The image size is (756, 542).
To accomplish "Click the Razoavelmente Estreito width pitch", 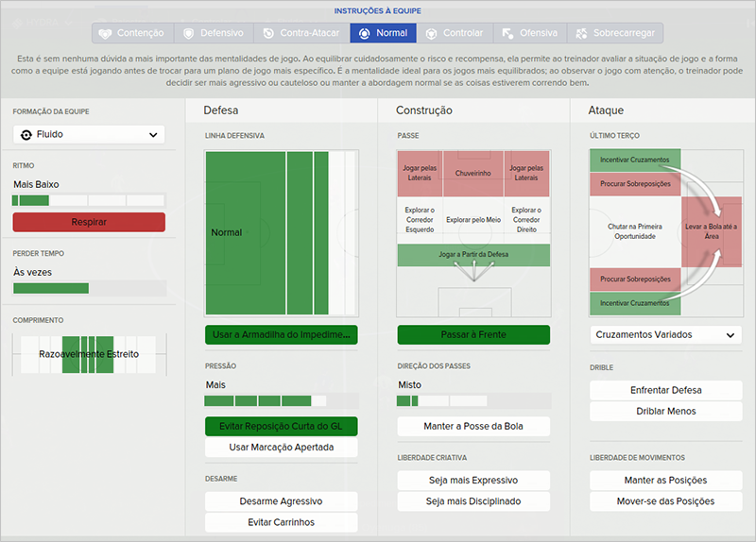I will 89,354.
